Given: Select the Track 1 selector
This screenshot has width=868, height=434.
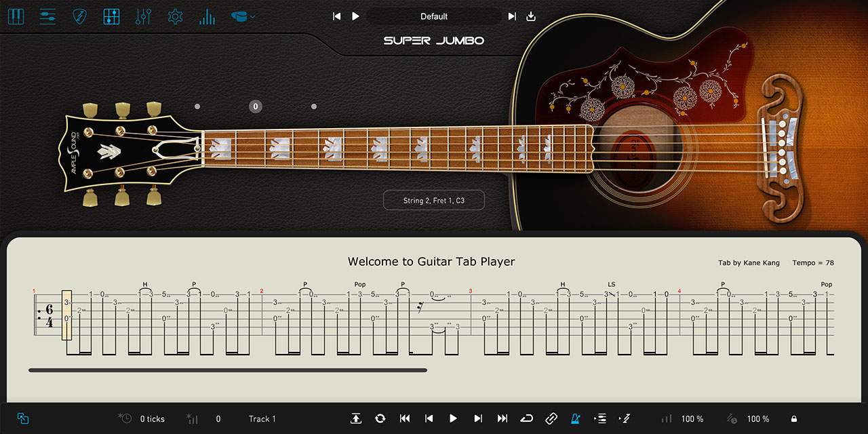Looking at the screenshot, I should [x=262, y=419].
